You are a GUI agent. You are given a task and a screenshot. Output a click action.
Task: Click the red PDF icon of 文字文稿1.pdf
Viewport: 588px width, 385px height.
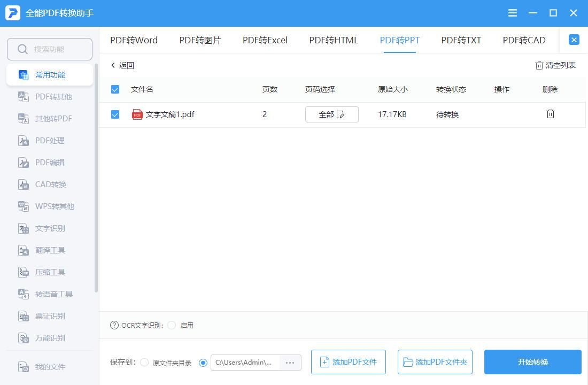click(x=137, y=114)
